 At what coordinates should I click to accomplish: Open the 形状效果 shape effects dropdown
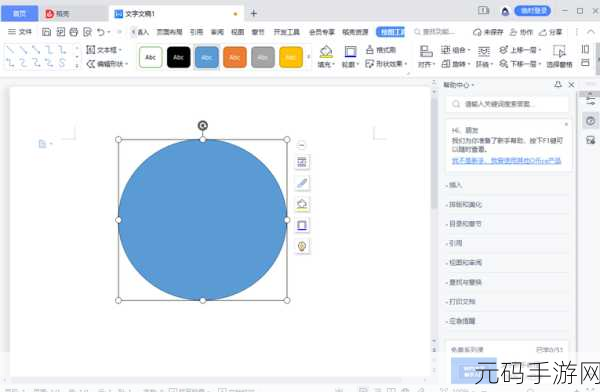coord(386,64)
